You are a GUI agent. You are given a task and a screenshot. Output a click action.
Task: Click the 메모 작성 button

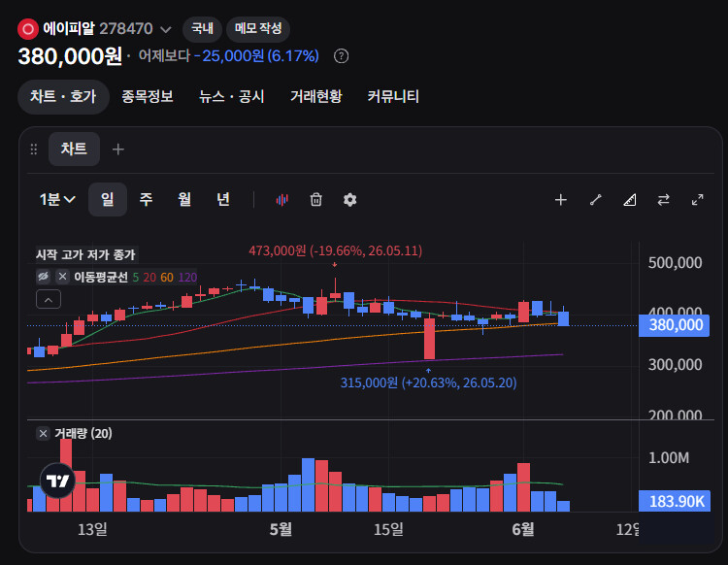[x=258, y=29]
